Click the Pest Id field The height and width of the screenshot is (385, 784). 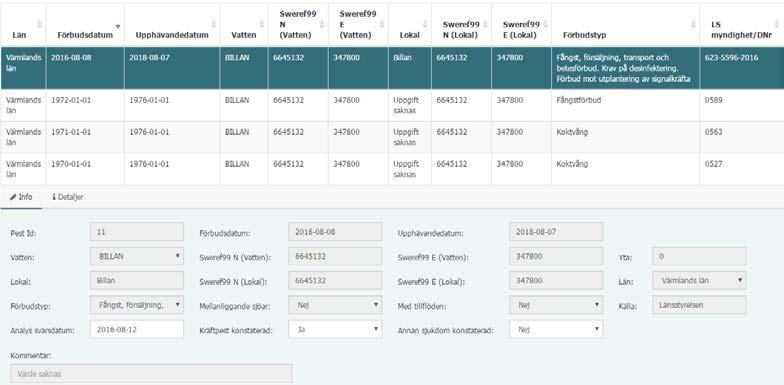click(x=137, y=232)
